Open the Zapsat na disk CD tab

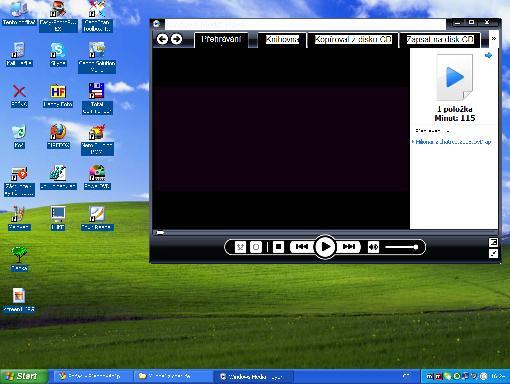pos(440,40)
